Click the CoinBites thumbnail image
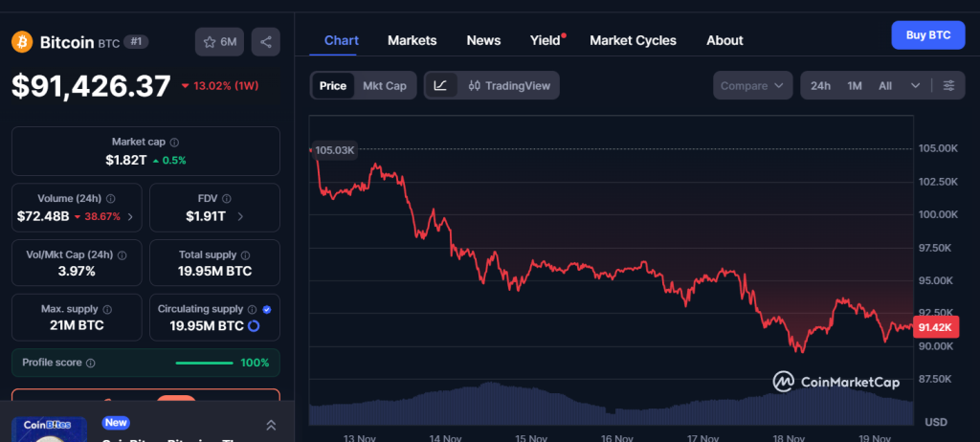Screen dimensions: 980x442 pyautogui.click(x=49, y=429)
